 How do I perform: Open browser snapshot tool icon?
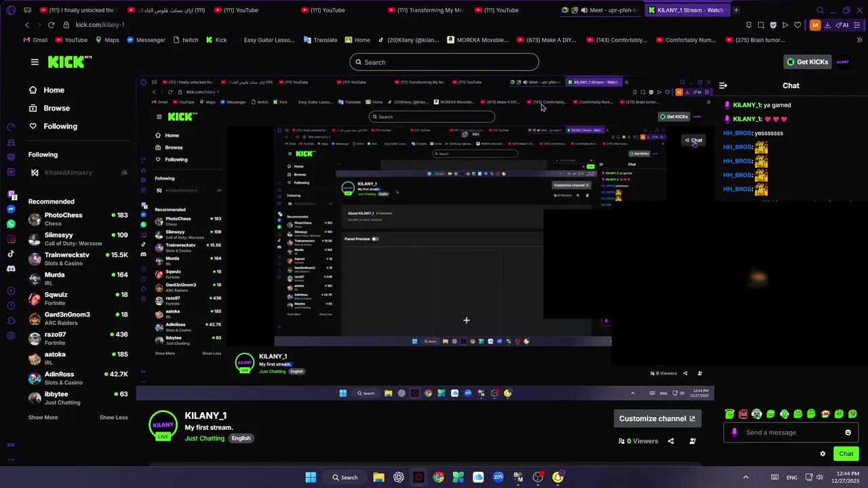761,25
